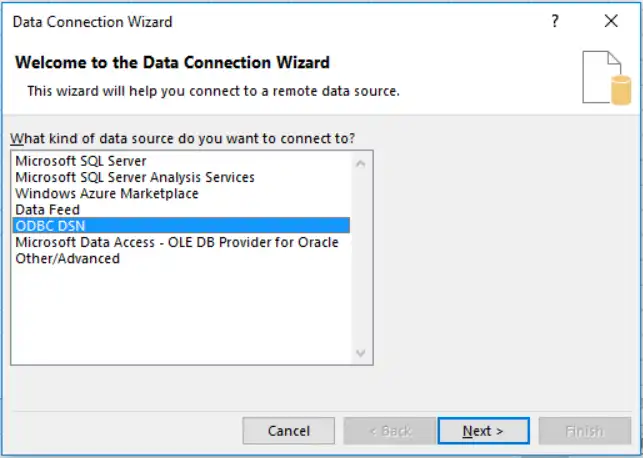Viewport: 643px width, 458px height.
Task: Click the greyed-out Finish button
Action: coord(584,431)
